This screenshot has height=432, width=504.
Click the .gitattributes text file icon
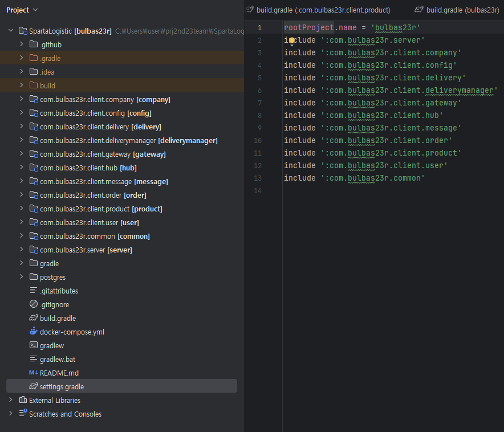pyautogui.click(x=34, y=290)
